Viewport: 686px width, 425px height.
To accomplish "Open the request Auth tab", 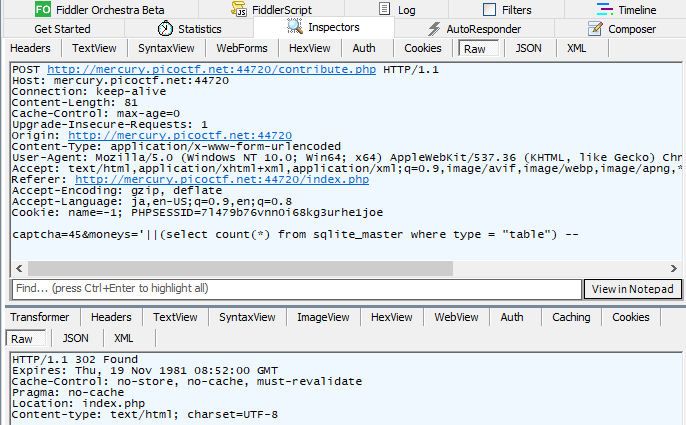I will pyautogui.click(x=364, y=48).
